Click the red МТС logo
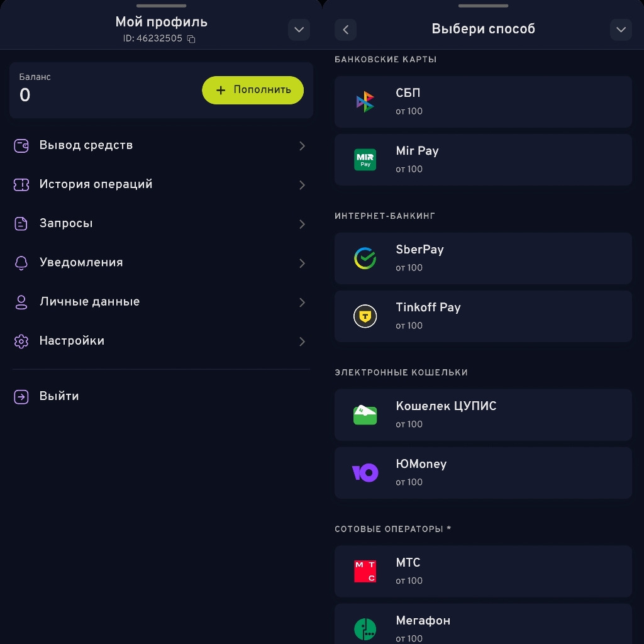 [x=365, y=572]
